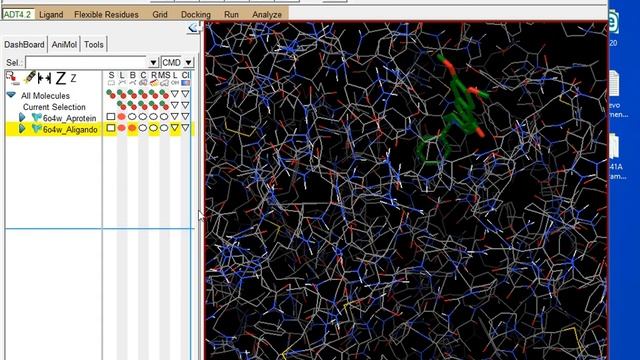Screen dimensions: 640x360
Task: Toggle ball-and-stick for 6o4w_Aligando
Action: click(132, 128)
